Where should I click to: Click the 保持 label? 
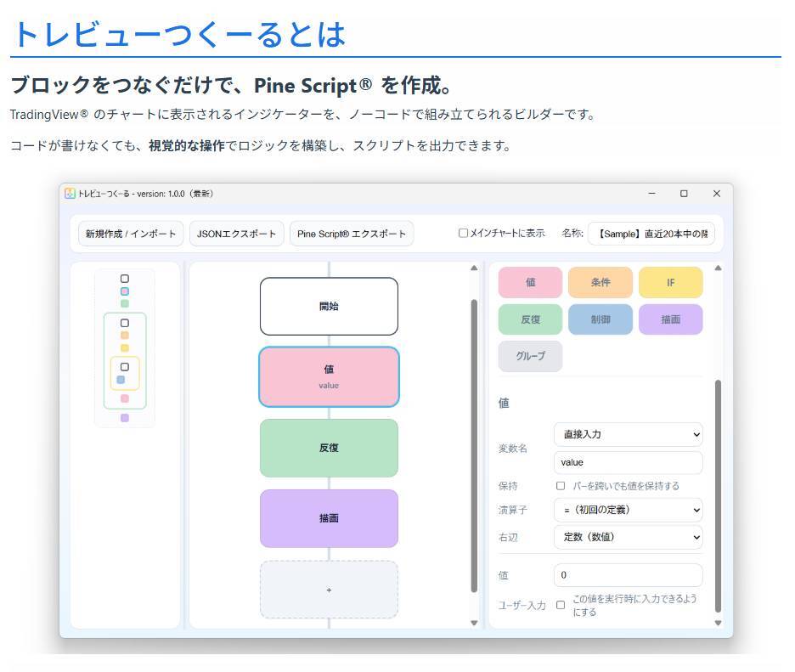pyautogui.click(x=508, y=486)
